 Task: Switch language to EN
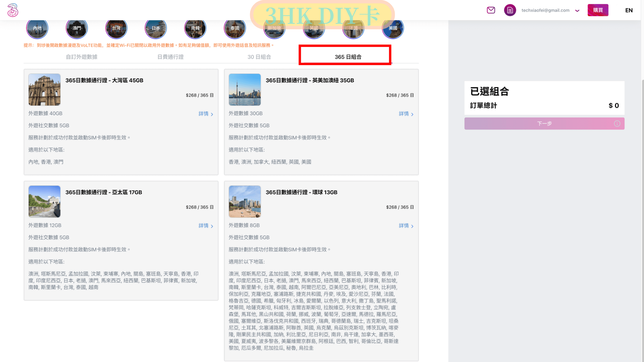(x=629, y=10)
